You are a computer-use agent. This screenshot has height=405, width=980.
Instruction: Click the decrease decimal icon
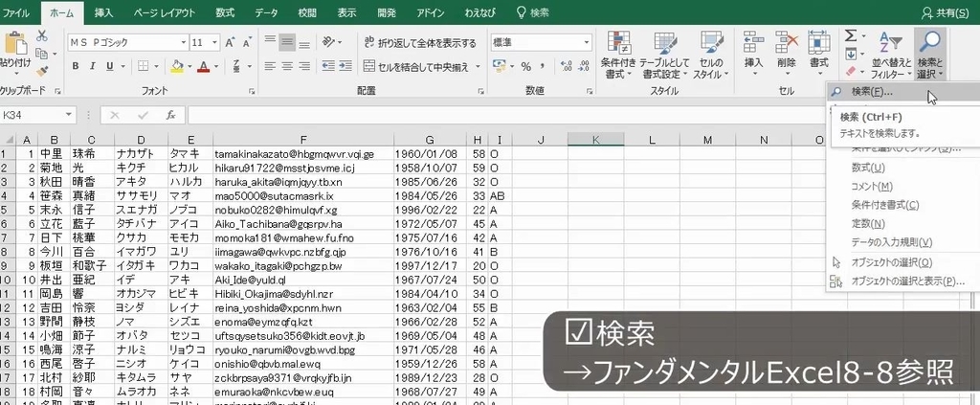coord(584,66)
